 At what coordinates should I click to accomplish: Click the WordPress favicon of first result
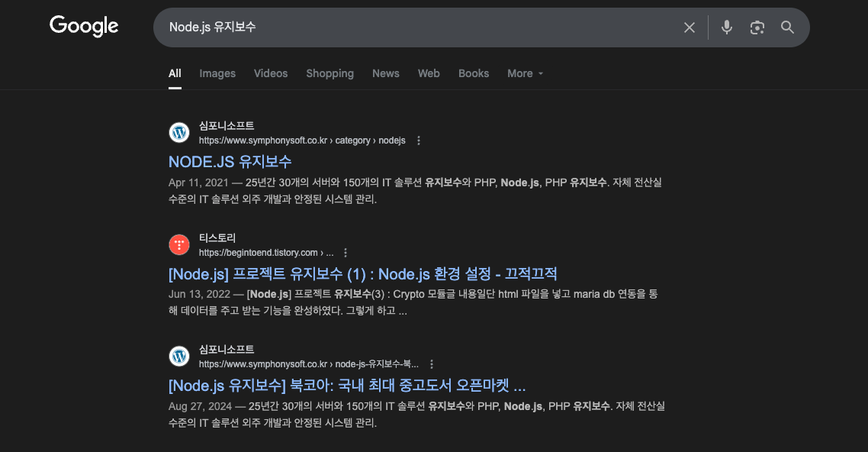click(179, 133)
